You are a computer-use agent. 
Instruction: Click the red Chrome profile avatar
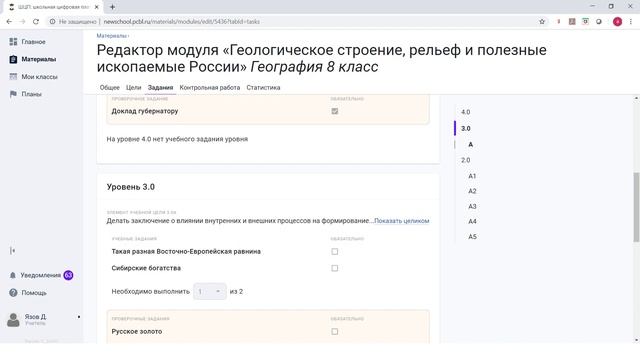(618, 22)
